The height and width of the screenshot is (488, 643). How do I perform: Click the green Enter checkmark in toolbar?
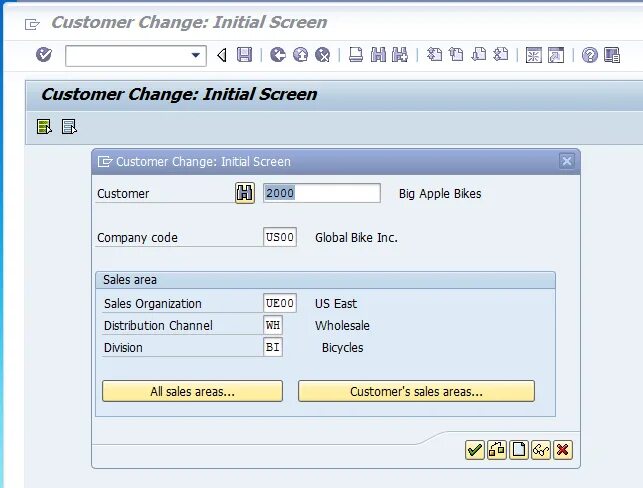pos(43,55)
